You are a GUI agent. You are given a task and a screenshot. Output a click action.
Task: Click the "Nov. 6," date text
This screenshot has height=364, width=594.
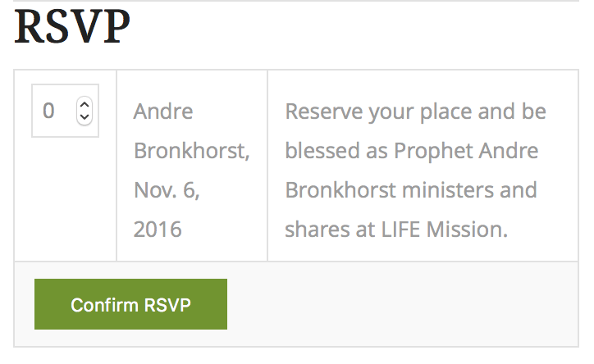coord(167,190)
